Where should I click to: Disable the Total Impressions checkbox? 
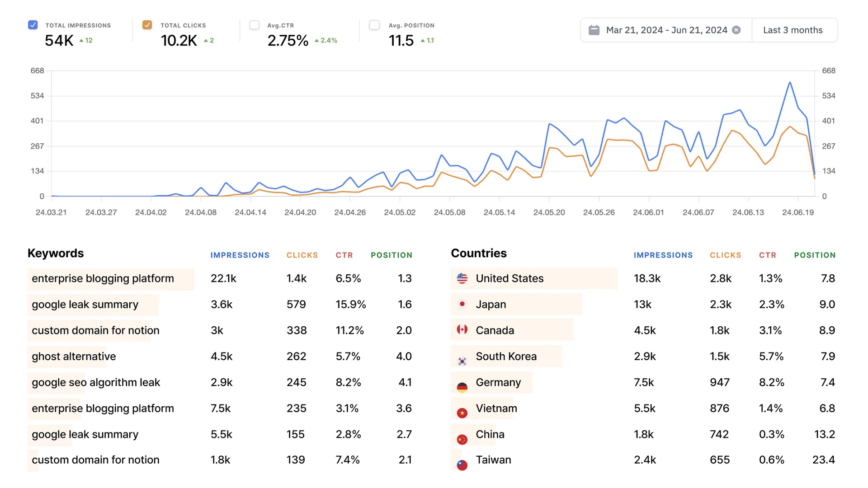click(33, 25)
